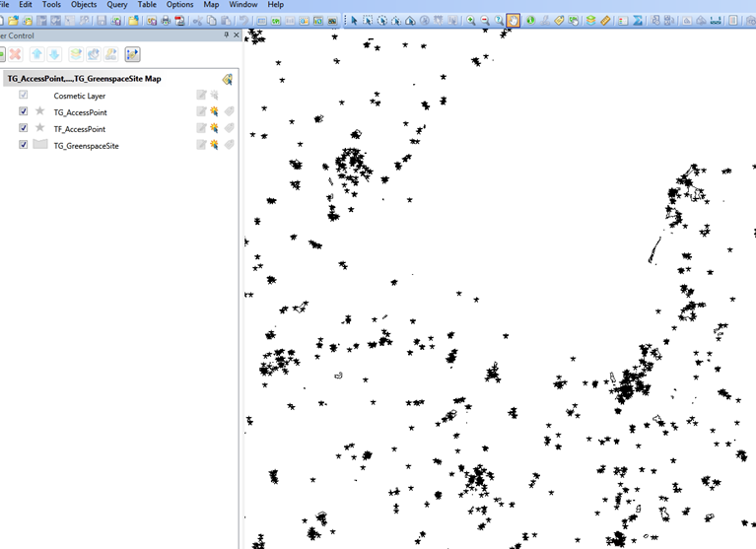Toggle editable for Cosmetic Layer

(201, 95)
